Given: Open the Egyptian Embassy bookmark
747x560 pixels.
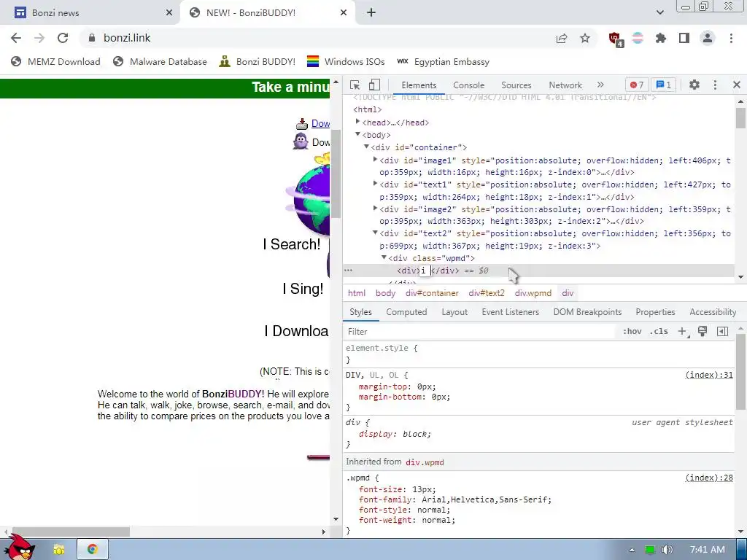Looking at the screenshot, I should click(443, 61).
